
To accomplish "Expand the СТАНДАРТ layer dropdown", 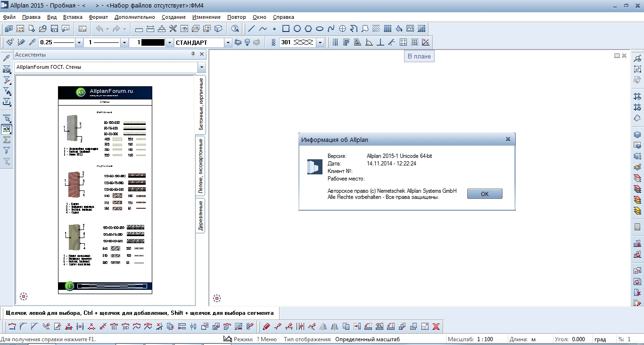I will (x=228, y=42).
